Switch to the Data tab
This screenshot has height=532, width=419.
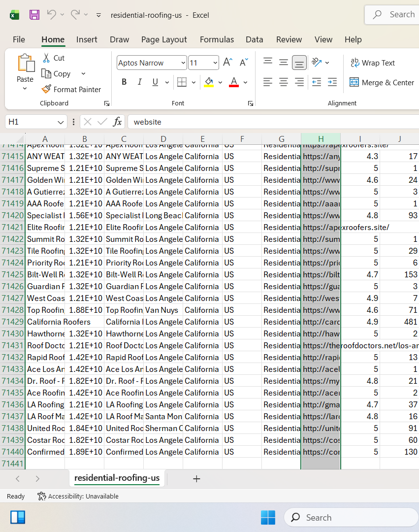tap(254, 39)
